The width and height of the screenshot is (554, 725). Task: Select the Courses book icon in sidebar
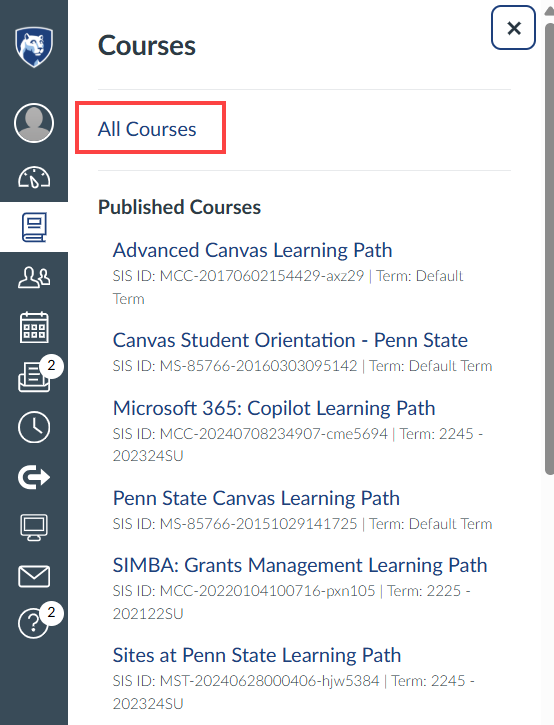(34, 227)
